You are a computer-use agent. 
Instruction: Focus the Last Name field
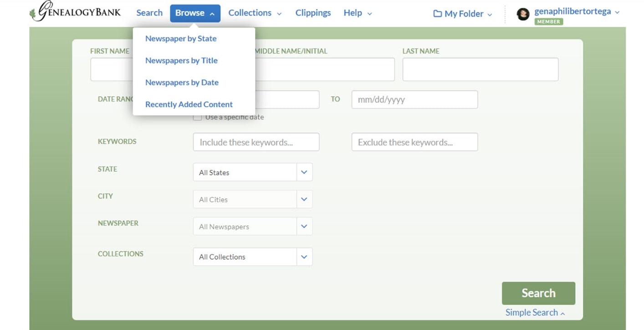(x=480, y=69)
